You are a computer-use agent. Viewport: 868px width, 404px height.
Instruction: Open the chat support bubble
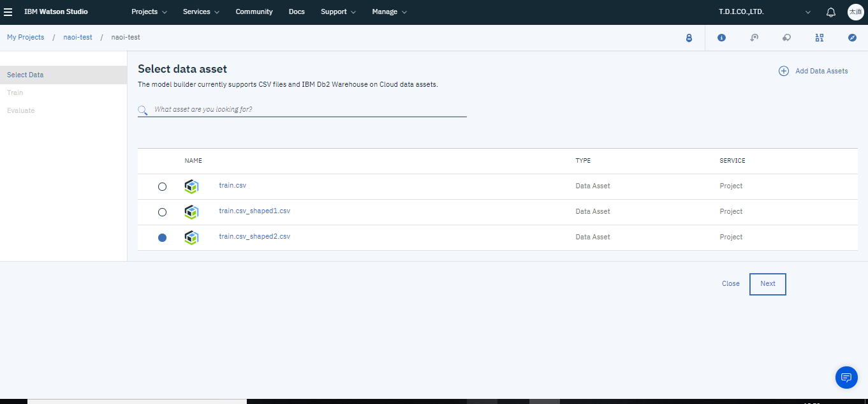[x=846, y=377]
